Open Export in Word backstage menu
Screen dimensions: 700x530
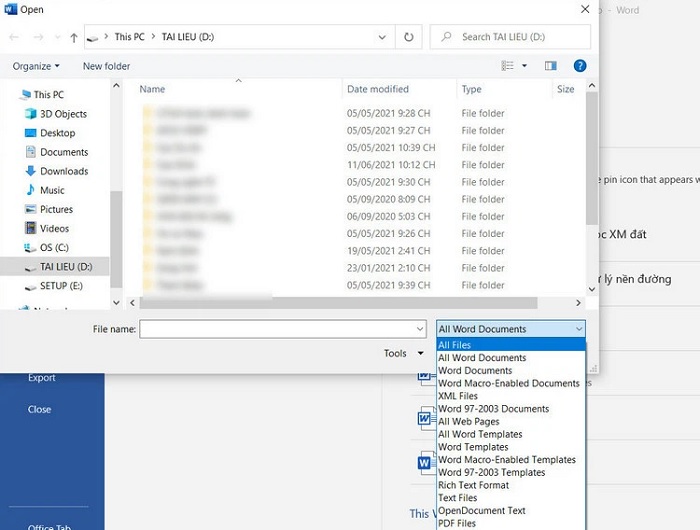coord(42,378)
